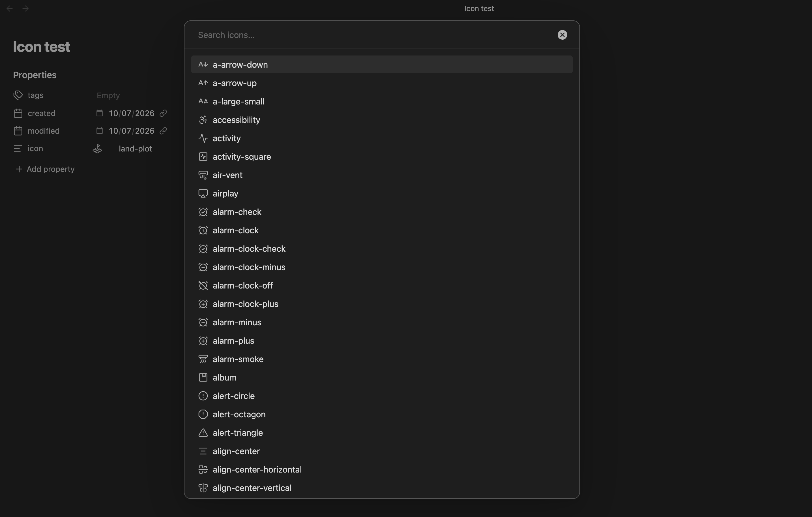The height and width of the screenshot is (517, 812).
Task: Open date picker icon in modified value
Action: (100, 131)
